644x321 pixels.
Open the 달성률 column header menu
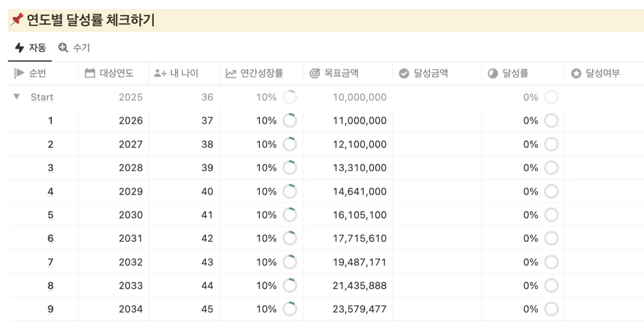pos(523,73)
